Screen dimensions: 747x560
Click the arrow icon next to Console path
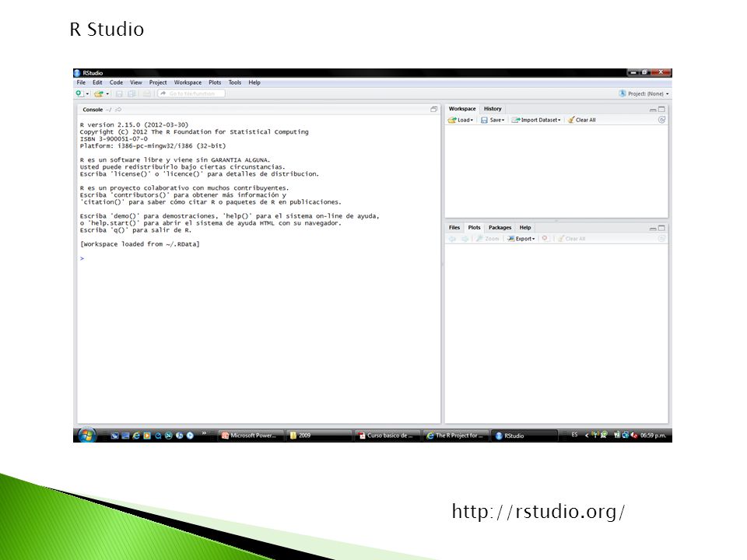pyautogui.click(x=118, y=110)
